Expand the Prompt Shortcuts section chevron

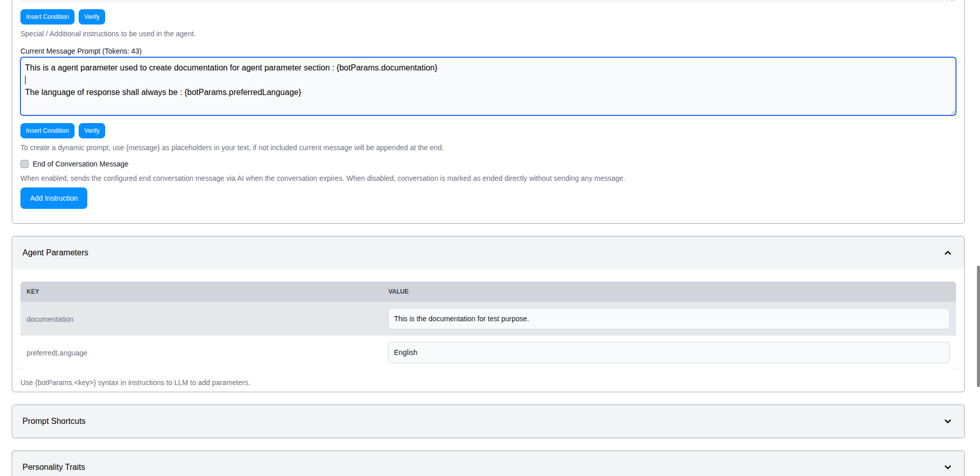pyautogui.click(x=948, y=421)
